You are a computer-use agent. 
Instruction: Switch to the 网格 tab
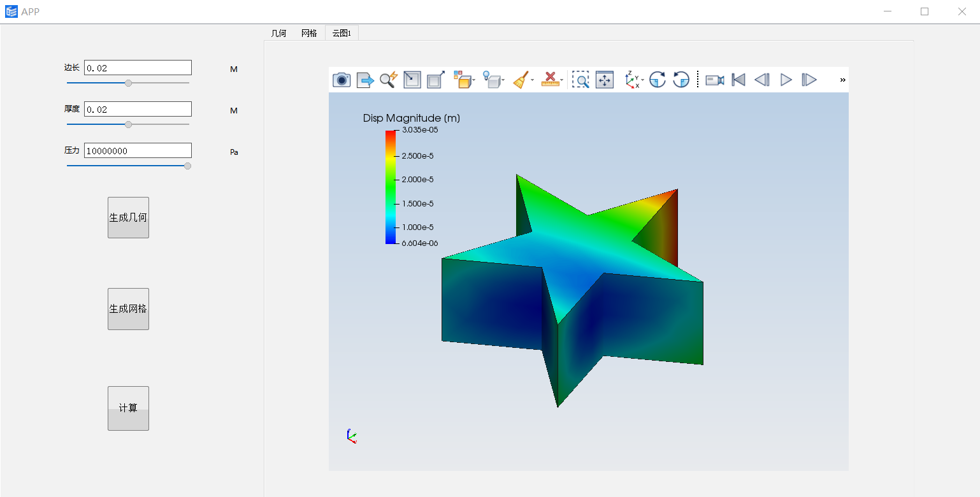[309, 33]
